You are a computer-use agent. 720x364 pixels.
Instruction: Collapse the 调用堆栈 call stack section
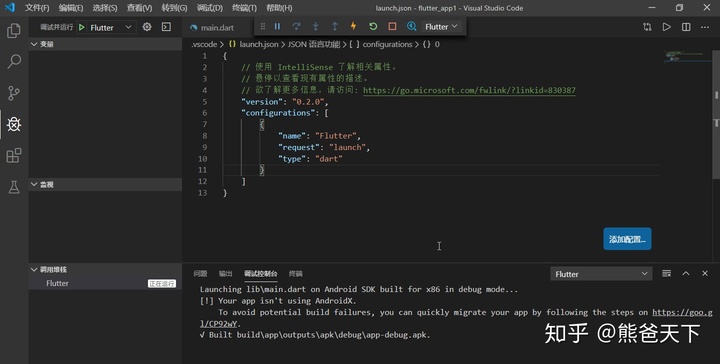(x=105, y=270)
